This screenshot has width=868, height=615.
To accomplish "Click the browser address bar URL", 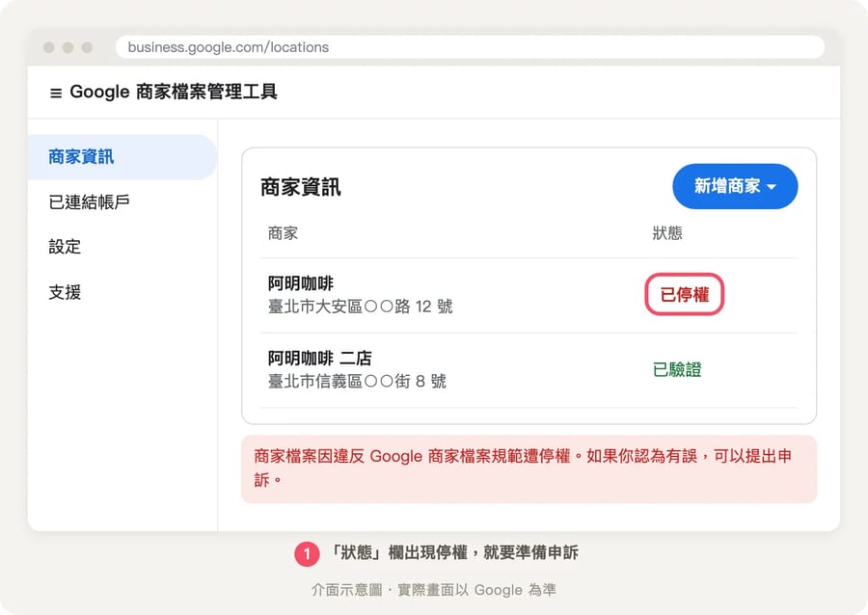I will click(228, 47).
